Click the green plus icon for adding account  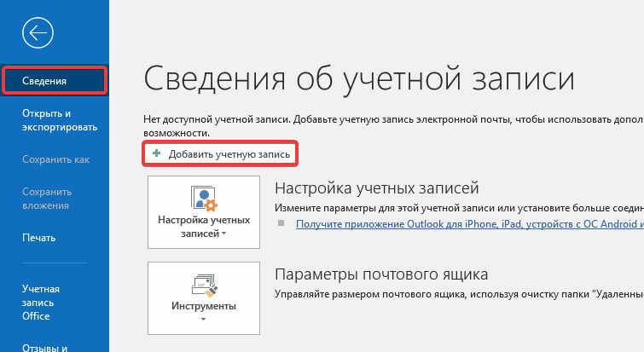pyautogui.click(x=156, y=153)
